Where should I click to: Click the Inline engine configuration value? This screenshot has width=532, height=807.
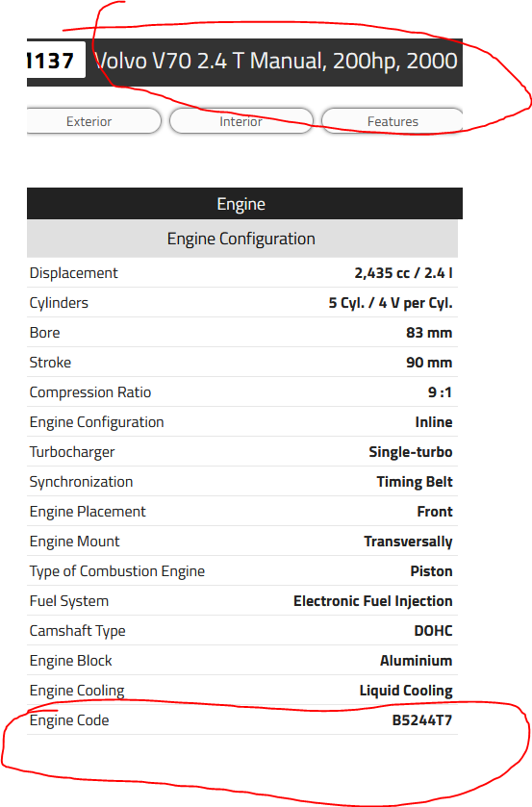pos(434,422)
